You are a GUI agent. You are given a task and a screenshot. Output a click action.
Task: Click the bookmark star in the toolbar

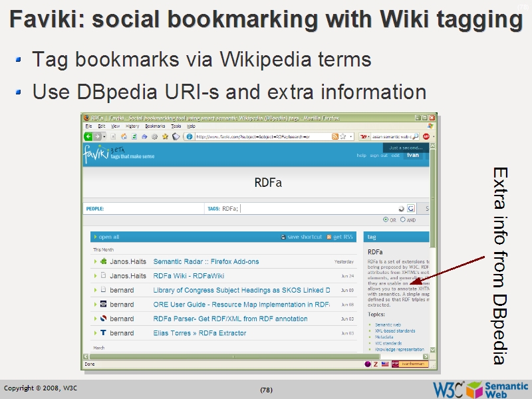(164, 136)
